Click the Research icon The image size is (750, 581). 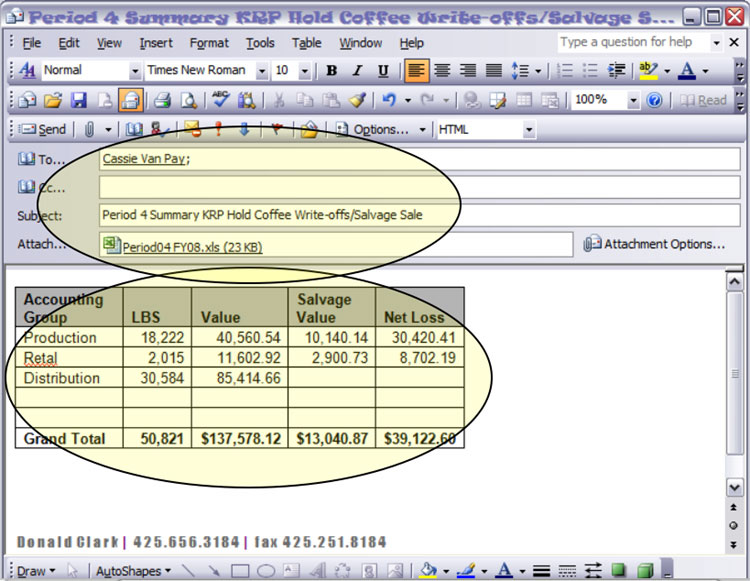coord(247,100)
